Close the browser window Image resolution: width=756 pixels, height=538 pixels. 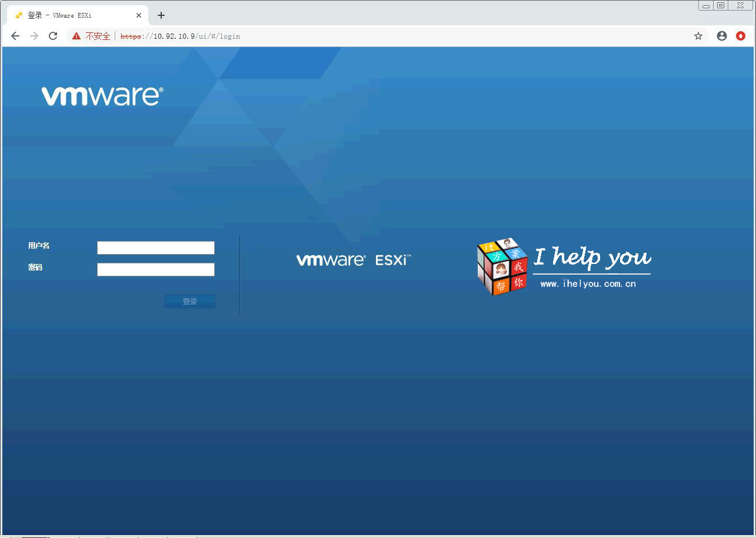741,5
